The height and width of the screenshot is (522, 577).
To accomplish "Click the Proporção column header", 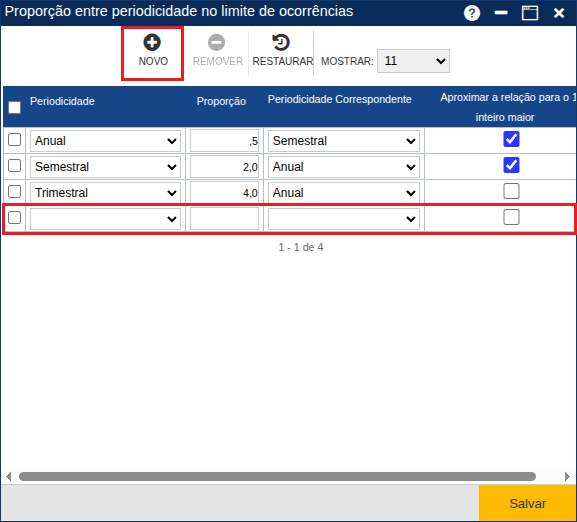I will 221,101.
